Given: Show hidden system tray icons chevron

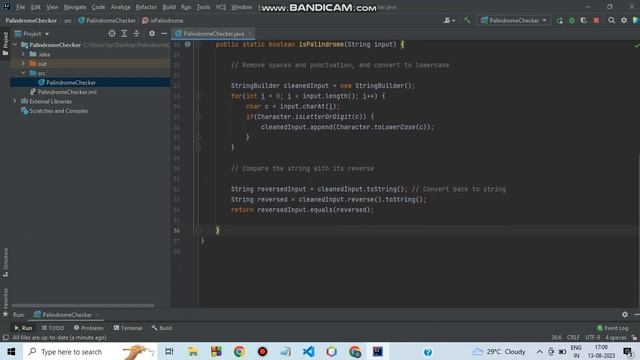Looking at the screenshot, I should pos(540,351).
